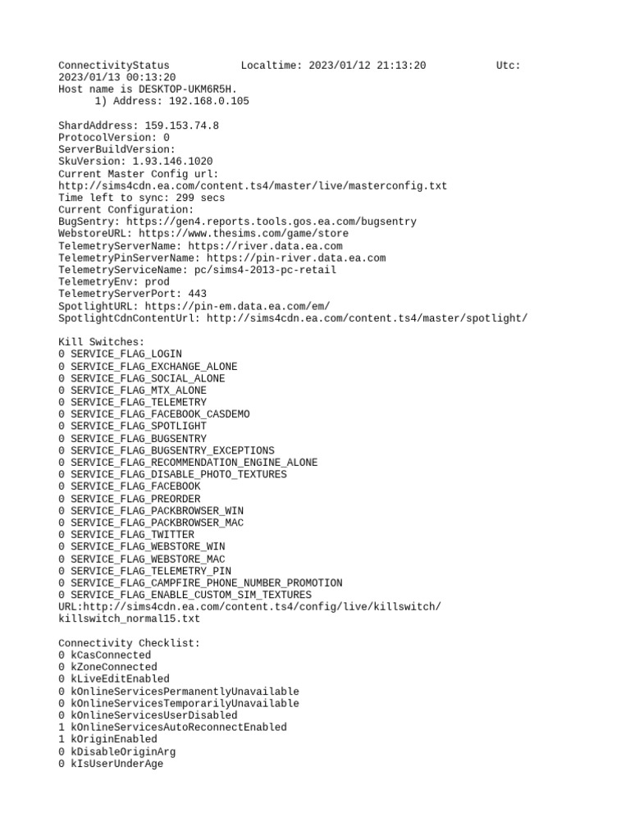Click the SpotlightCdnContentUrl link
The image size is (630, 840).
coord(367,318)
